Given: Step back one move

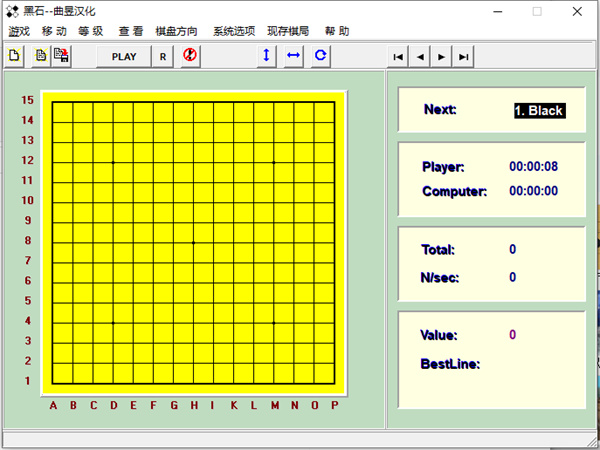Looking at the screenshot, I should tap(420, 57).
